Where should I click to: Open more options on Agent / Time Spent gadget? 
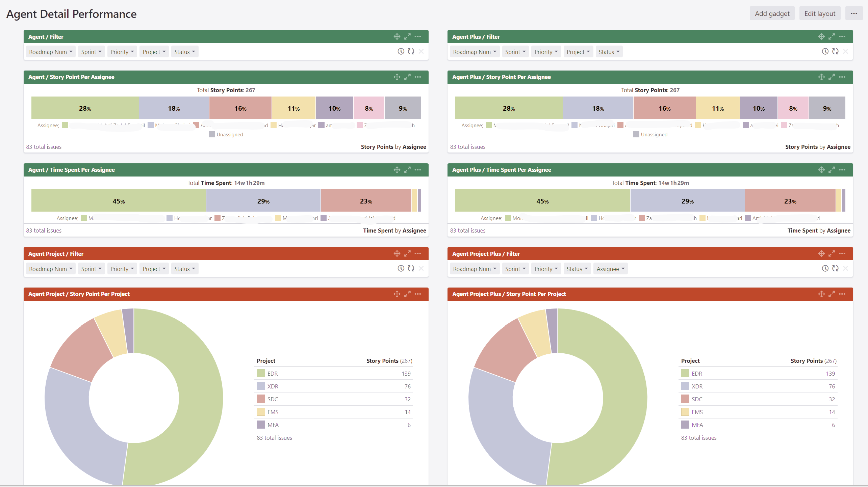click(418, 170)
